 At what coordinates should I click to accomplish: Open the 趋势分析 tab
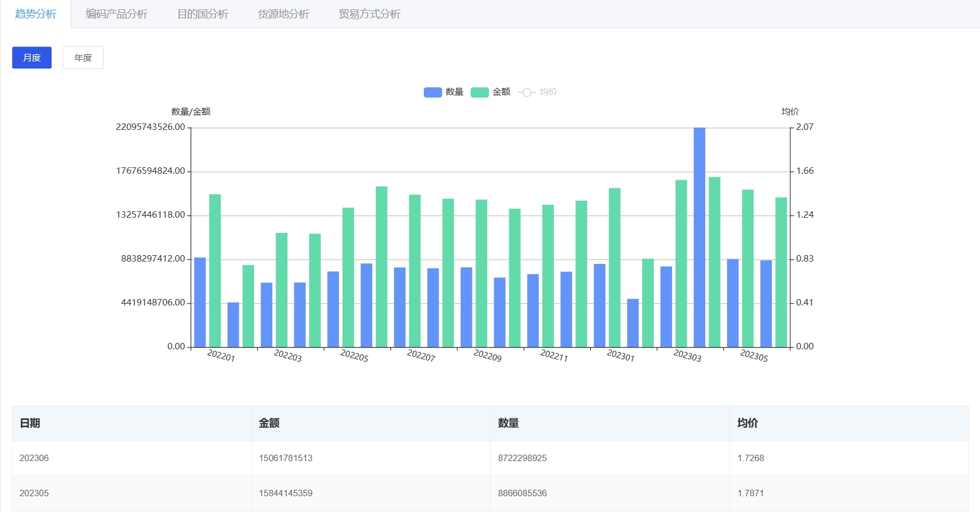point(35,14)
